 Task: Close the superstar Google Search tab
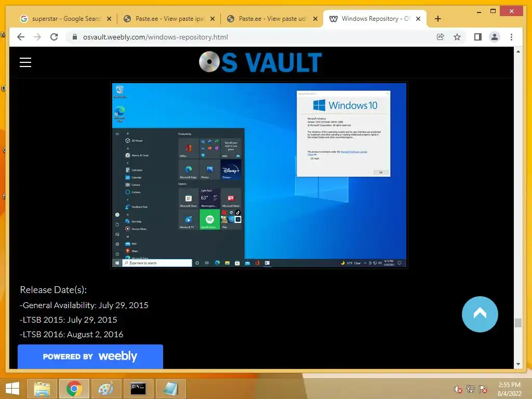[x=109, y=19]
